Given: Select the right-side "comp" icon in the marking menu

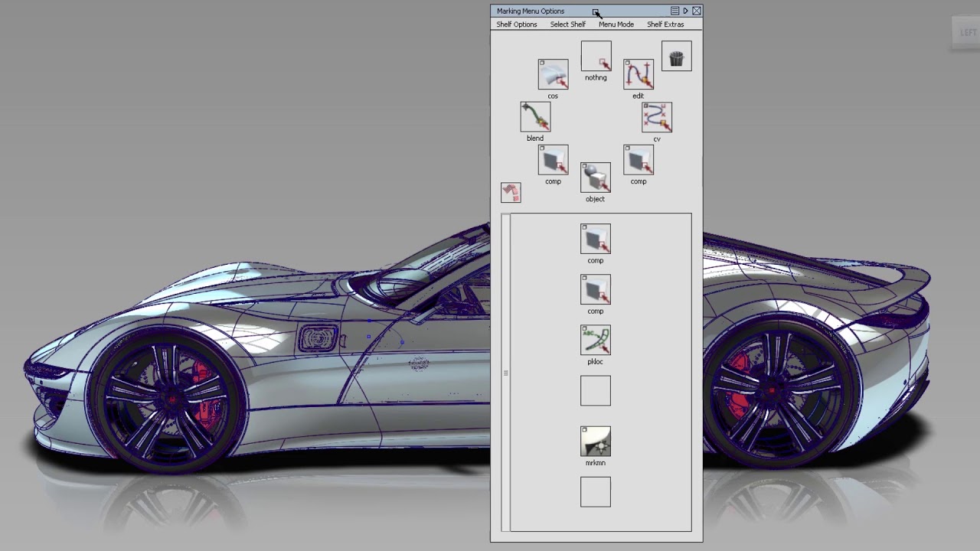Looking at the screenshot, I should [639, 159].
